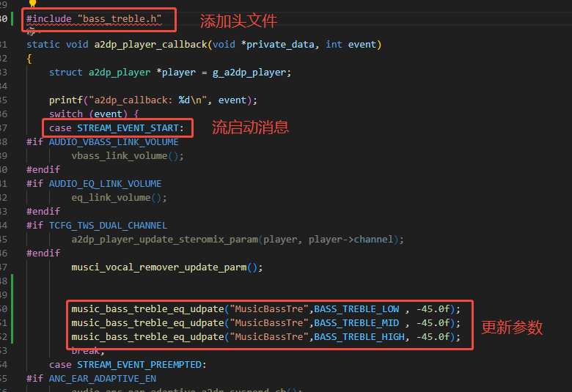
Task: Click the #endif after eq_link_volume
Action: [43, 212]
